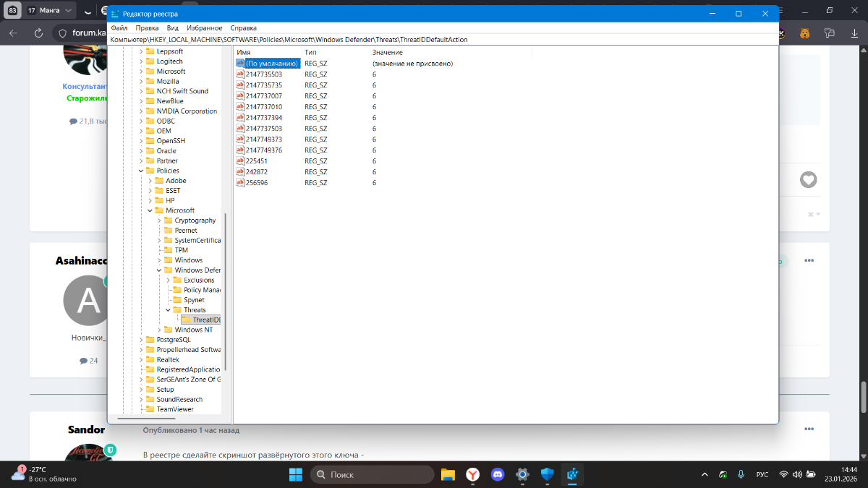Viewport: 868px width, 488px height.
Task: Click the Threats folder icon in tree
Action: point(177,310)
